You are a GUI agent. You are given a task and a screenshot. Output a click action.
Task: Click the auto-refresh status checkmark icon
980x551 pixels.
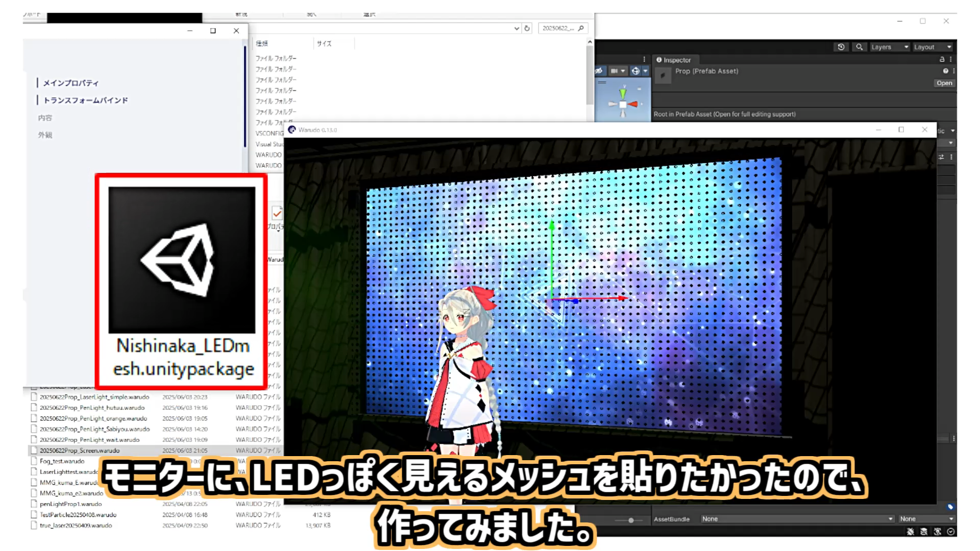coord(951,532)
